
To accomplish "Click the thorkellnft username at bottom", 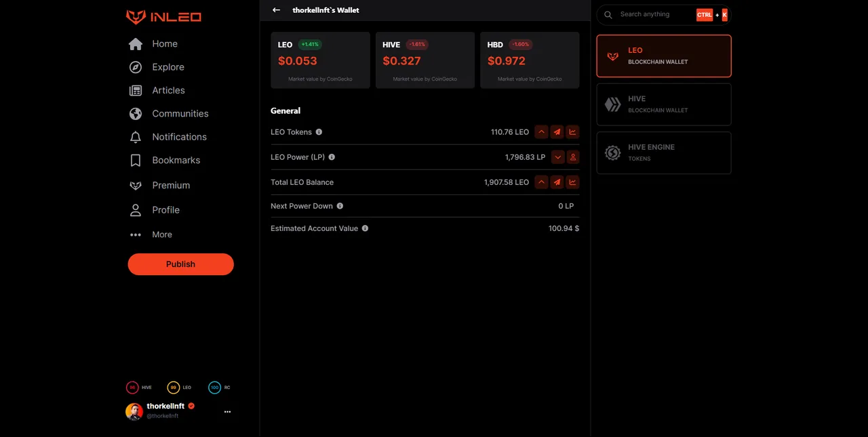I will click(165, 407).
